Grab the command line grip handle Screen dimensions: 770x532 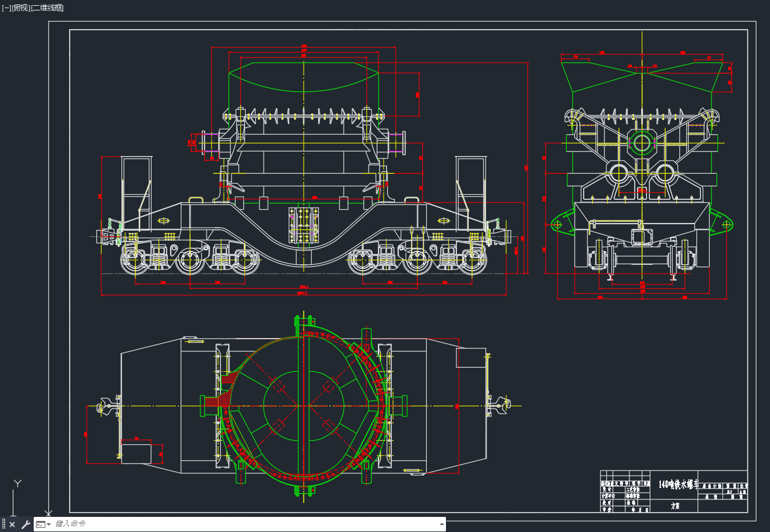pos(3,524)
